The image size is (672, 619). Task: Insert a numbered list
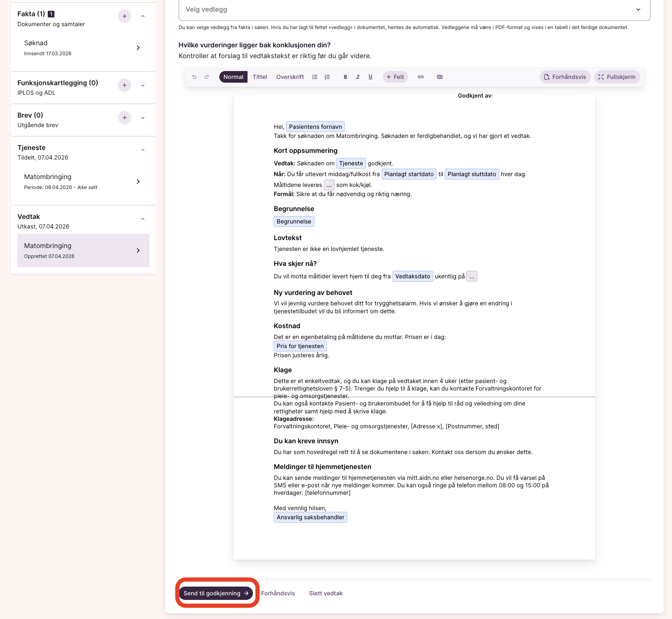point(327,77)
